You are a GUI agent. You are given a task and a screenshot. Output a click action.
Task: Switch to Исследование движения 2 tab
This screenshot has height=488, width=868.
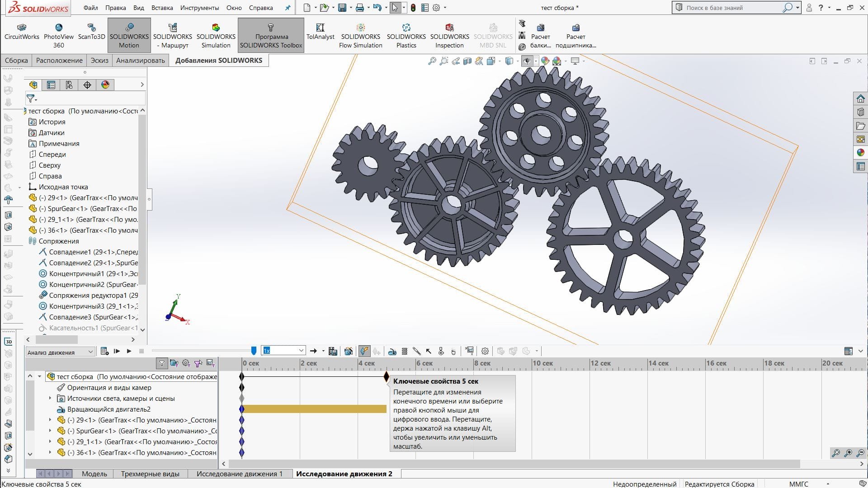tap(344, 473)
